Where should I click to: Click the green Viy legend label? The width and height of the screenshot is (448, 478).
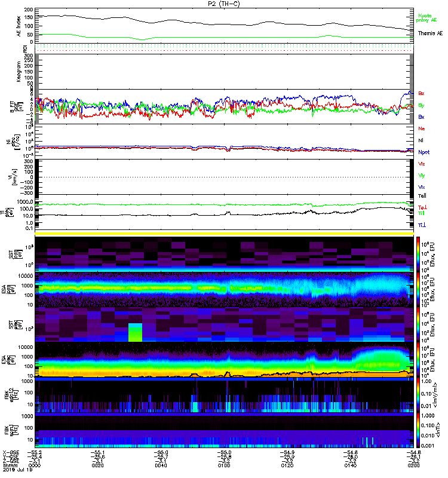422,176
